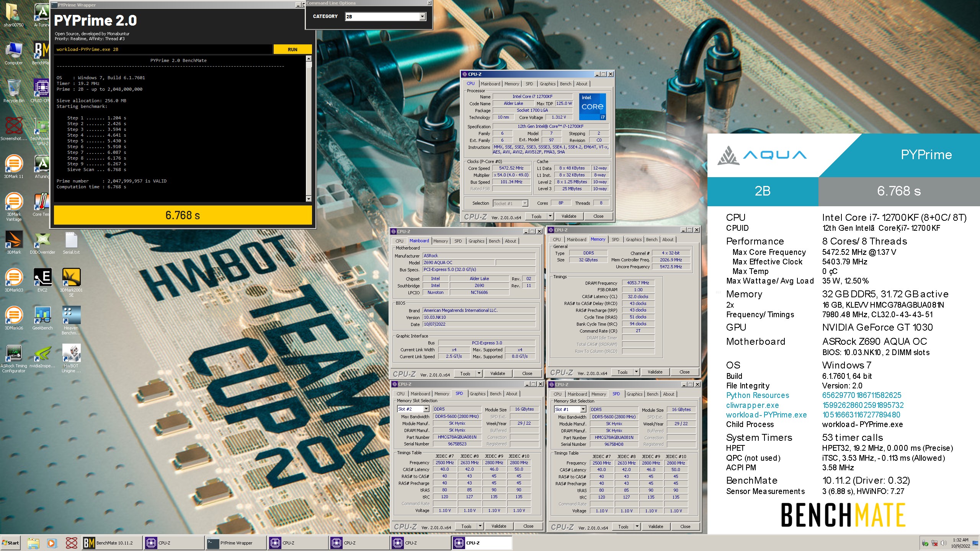Open the HWBOT Unigine desktop shortcut
Image resolution: width=980 pixels, height=551 pixels.
tap(71, 359)
